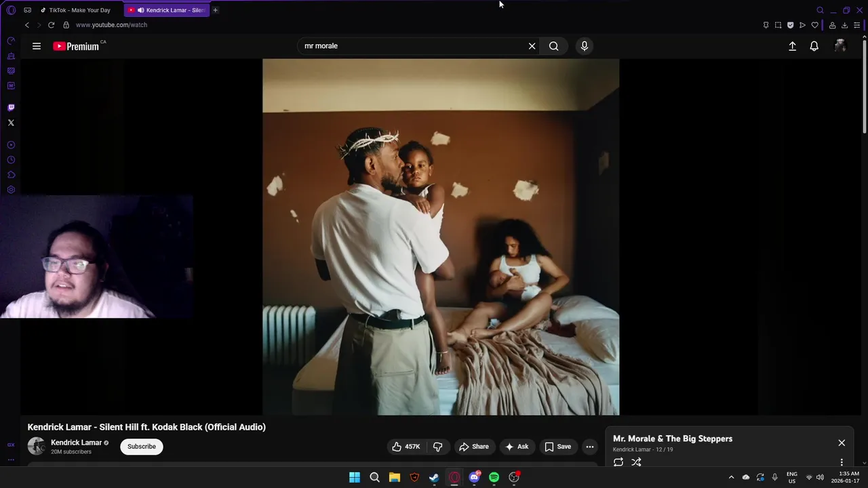Open the Opera GX main menu logo
This screenshot has height=488, width=868.
11,10
